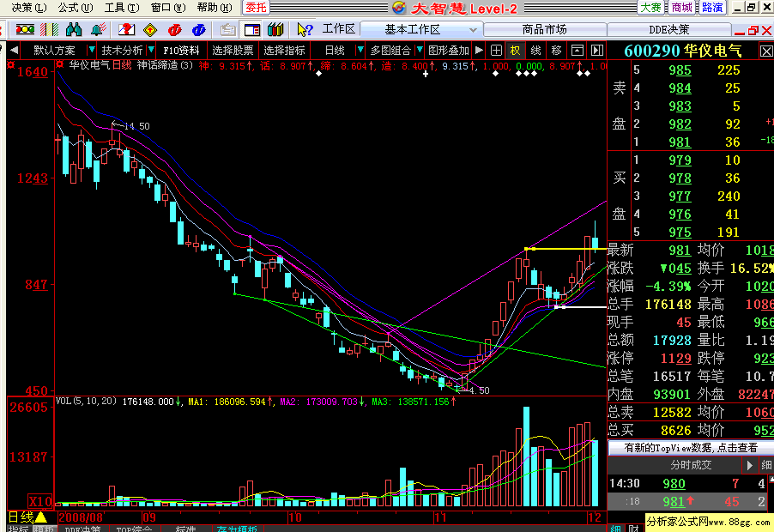Click the traffic light icon in toolbar
This screenshot has width=774, height=532.
(x=25, y=30)
